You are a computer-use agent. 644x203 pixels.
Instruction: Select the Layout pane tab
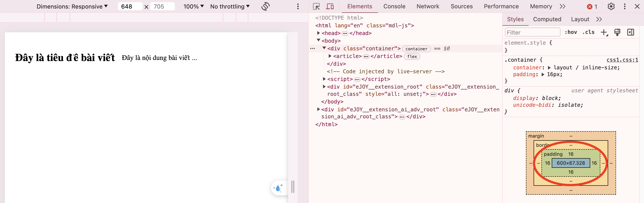tap(580, 19)
